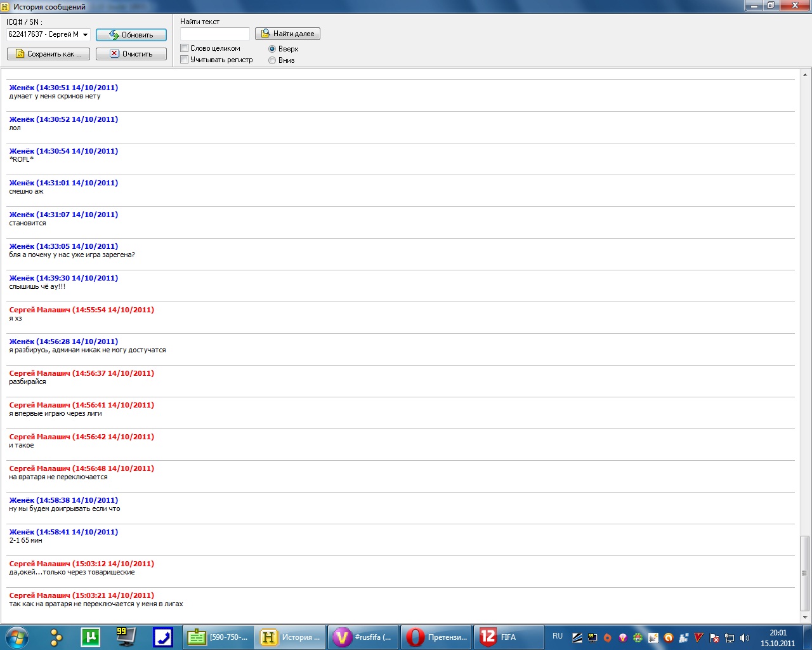Click the green flower tray icon
Image resolution: width=812 pixels, height=650 pixels.
(638, 638)
